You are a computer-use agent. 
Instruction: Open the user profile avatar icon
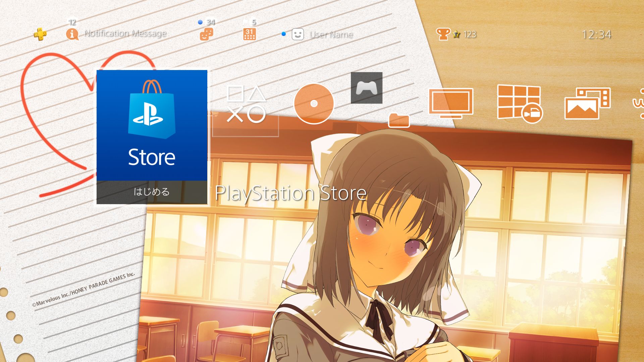(298, 34)
